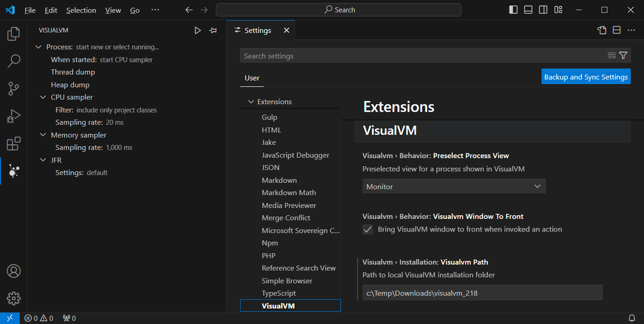This screenshot has width=644, height=324.
Task: Select the VisualVM activity bar icon
Action: 13,171
